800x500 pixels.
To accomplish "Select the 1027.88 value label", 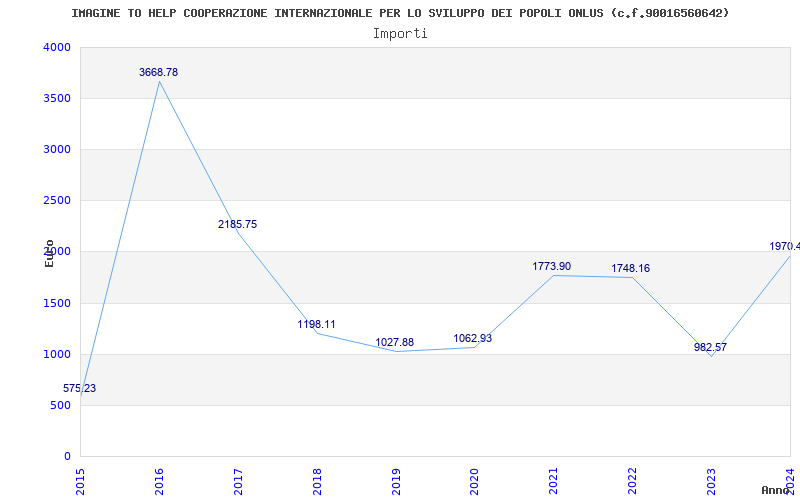I will point(394,342).
